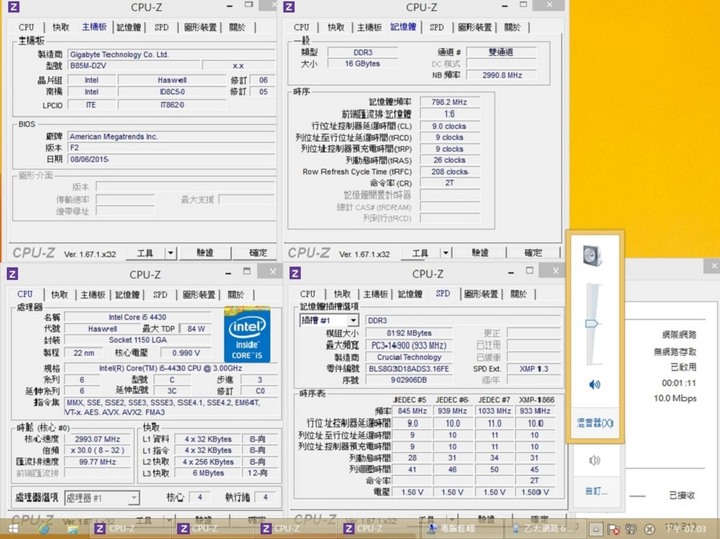720x539 pixels.
Task: Open 圖形裝置 tab in Mainboard window
Action: pos(200,27)
